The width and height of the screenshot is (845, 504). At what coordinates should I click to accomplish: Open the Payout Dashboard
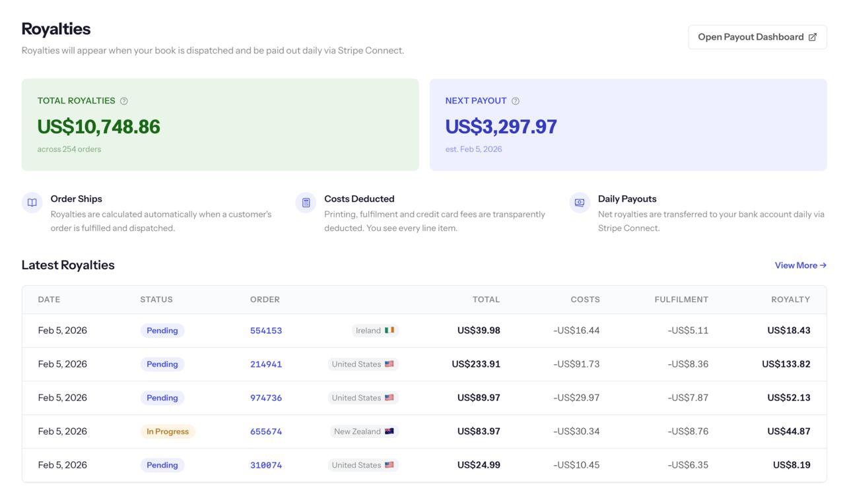pyautogui.click(x=757, y=36)
